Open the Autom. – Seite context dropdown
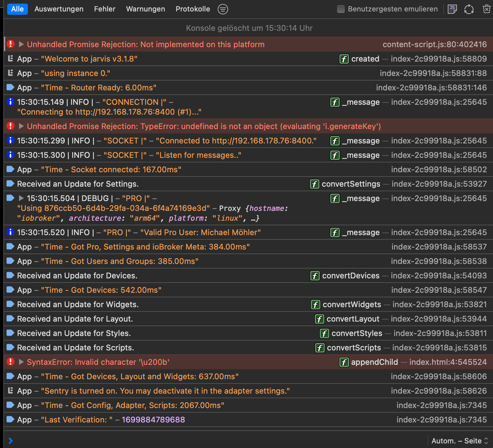Viewport: 493px width, 448px height. (460, 441)
